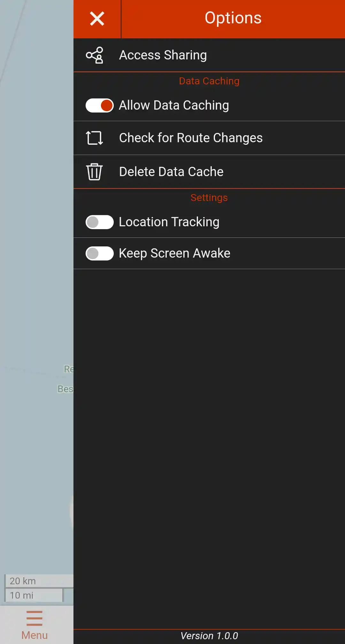This screenshot has width=345, height=644.
Task: Turn on Keep Screen Awake
Action: [x=99, y=253]
